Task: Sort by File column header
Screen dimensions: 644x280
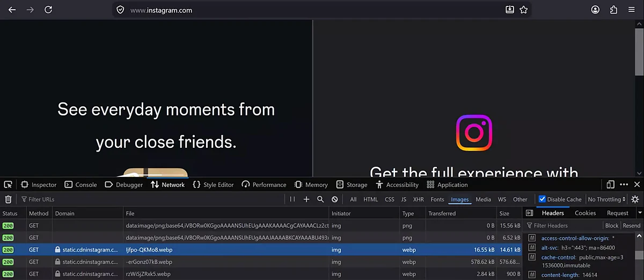Action: coord(225,213)
